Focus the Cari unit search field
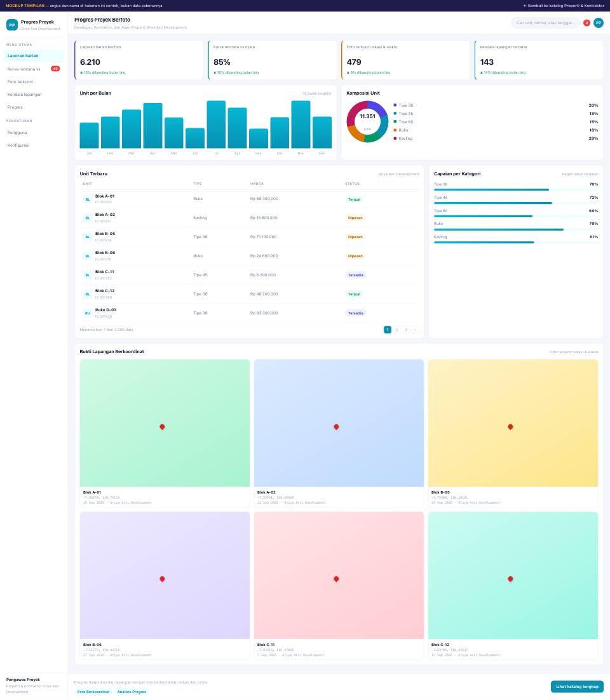 tap(545, 23)
